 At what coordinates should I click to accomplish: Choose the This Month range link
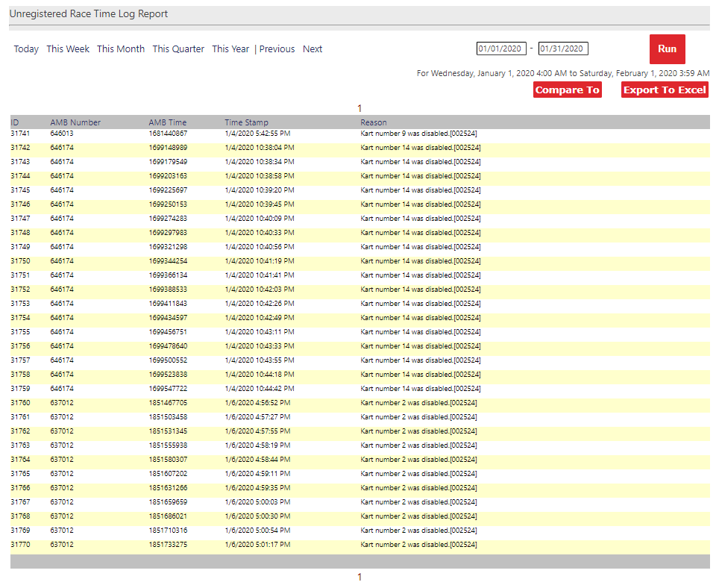click(121, 49)
